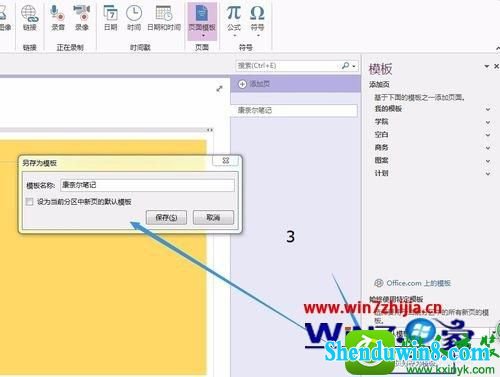Image resolution: width=500 pixels, height=377 pixels.
Task: Close the Save As Template dialog
Action: 226,160
